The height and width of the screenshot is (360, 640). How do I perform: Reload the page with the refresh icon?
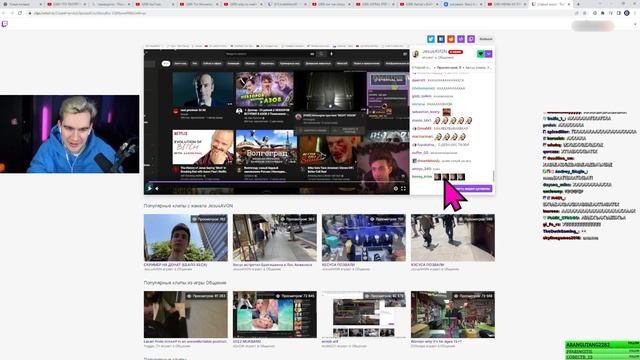[x=20, y=13]
